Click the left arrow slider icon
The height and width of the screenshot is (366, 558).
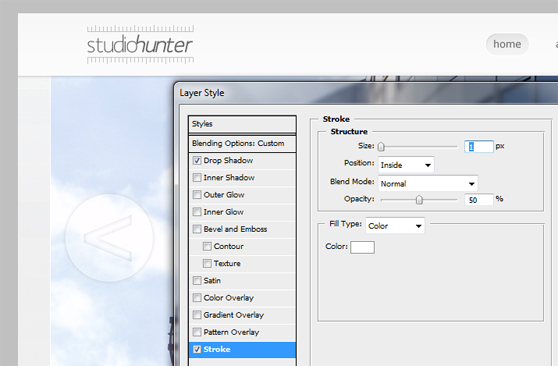(109, 238)
